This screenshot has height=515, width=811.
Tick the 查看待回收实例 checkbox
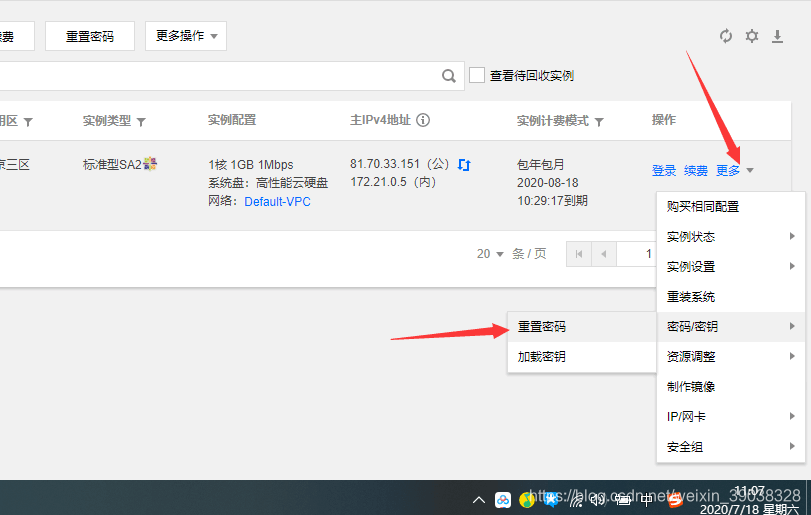(476, 75)
